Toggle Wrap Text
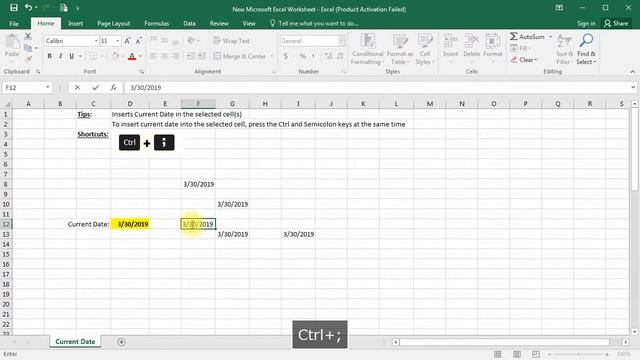640x360 pixels. pos(231,41)
